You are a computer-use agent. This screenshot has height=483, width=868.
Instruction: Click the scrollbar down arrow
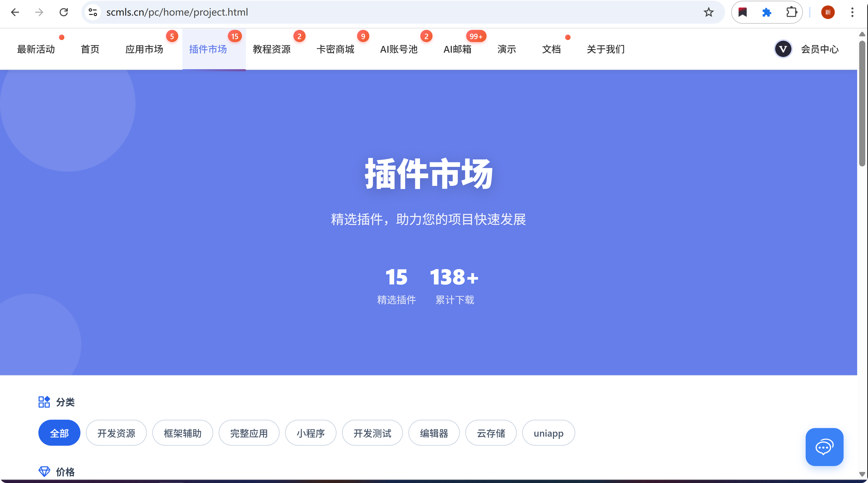click(x=862, y=474)
